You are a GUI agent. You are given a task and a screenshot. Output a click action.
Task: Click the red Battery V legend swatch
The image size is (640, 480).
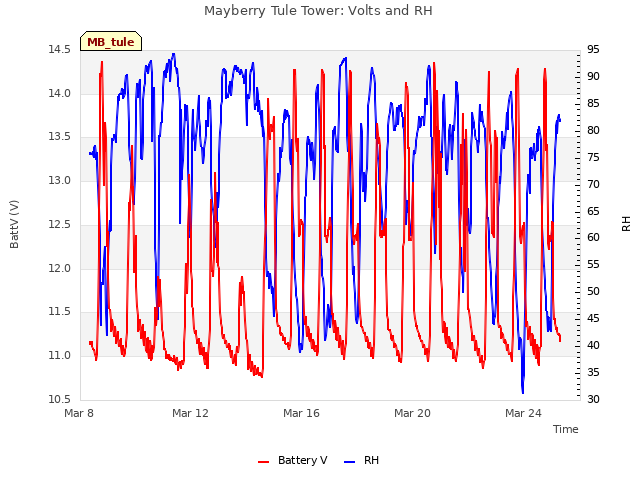[264, 462]
